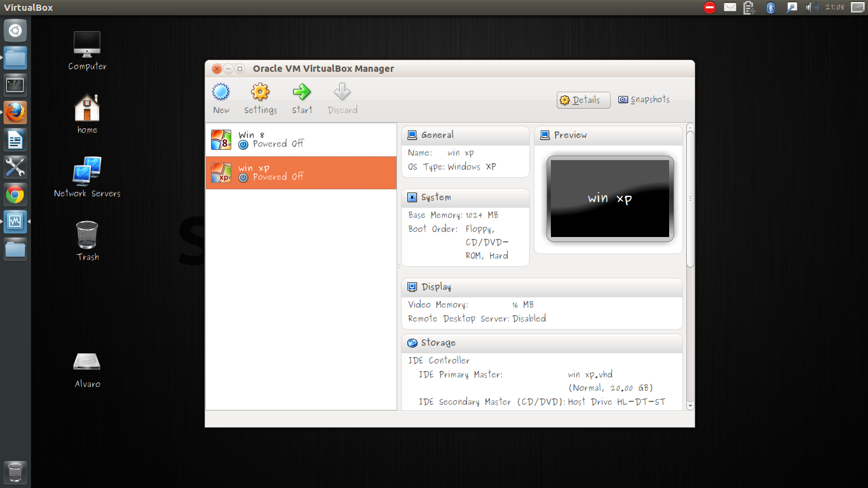
Task: Open the Trash icon at launcher bottom
Action: [15, 473]
